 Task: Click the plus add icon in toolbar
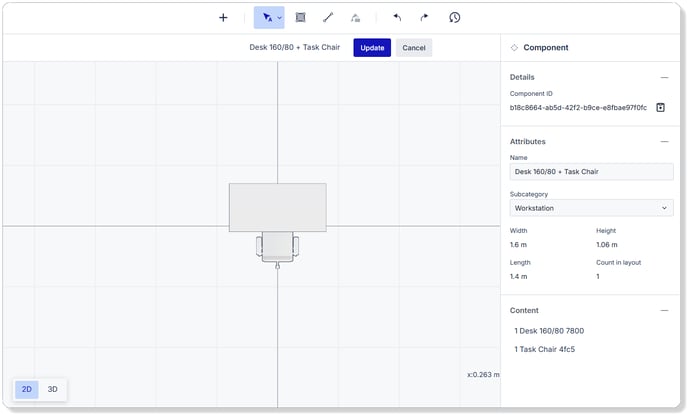223,18
